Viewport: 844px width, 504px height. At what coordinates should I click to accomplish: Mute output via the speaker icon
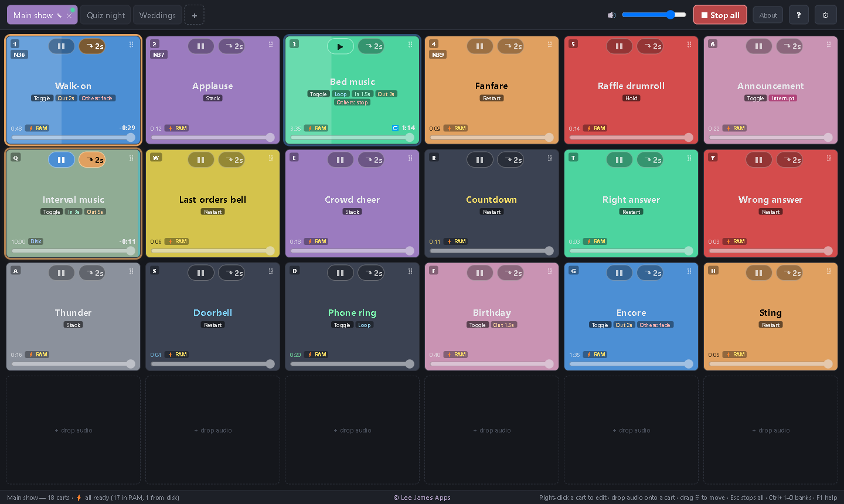[611, 15]
